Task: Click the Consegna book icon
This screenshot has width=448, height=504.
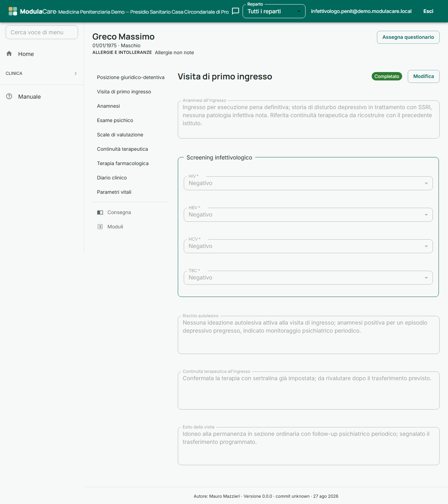Action: [x=100, y=212]
